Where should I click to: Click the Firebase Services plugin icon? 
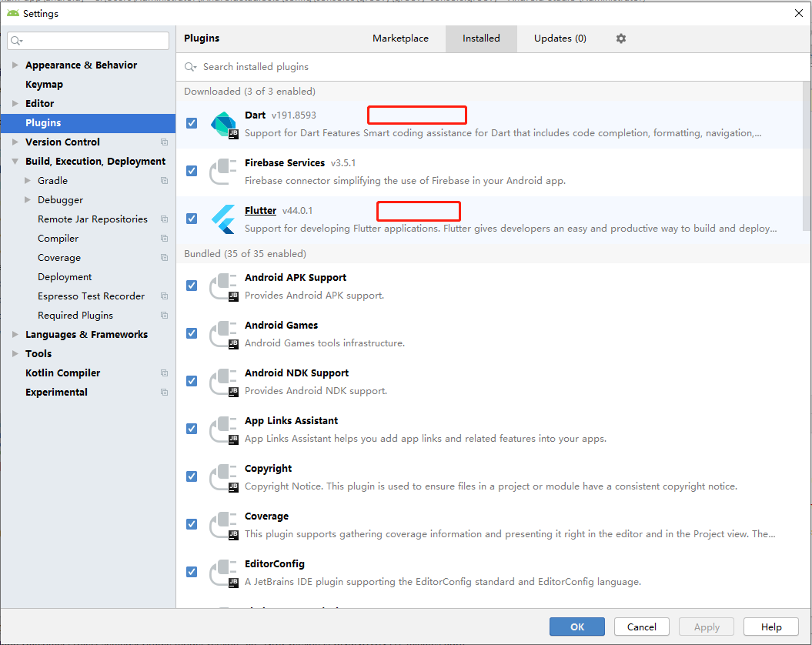(223, 172)
